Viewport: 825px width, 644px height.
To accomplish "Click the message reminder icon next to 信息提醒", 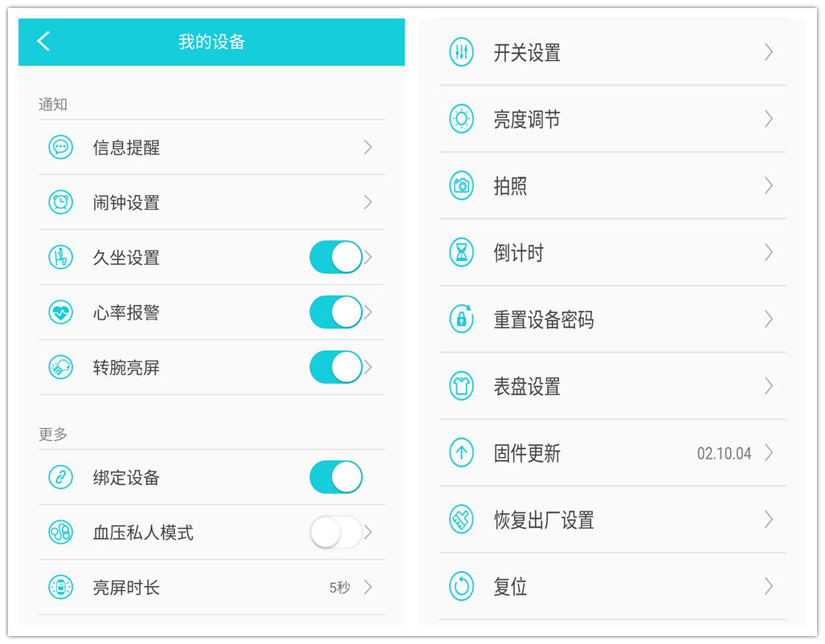I will click(60, 147).
